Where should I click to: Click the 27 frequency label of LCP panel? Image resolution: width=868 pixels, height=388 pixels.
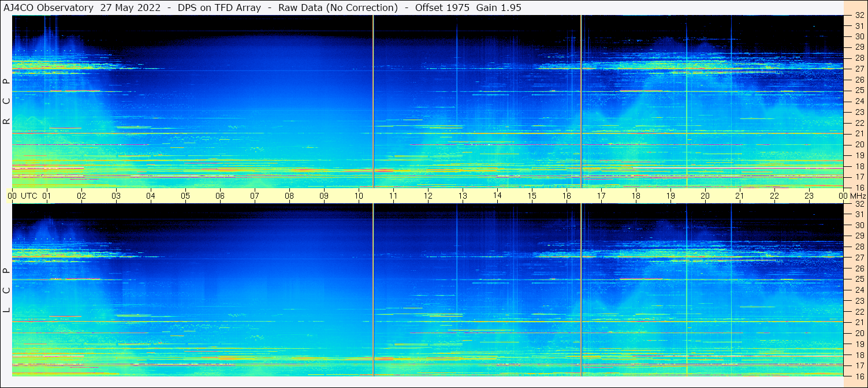[859, 258]
